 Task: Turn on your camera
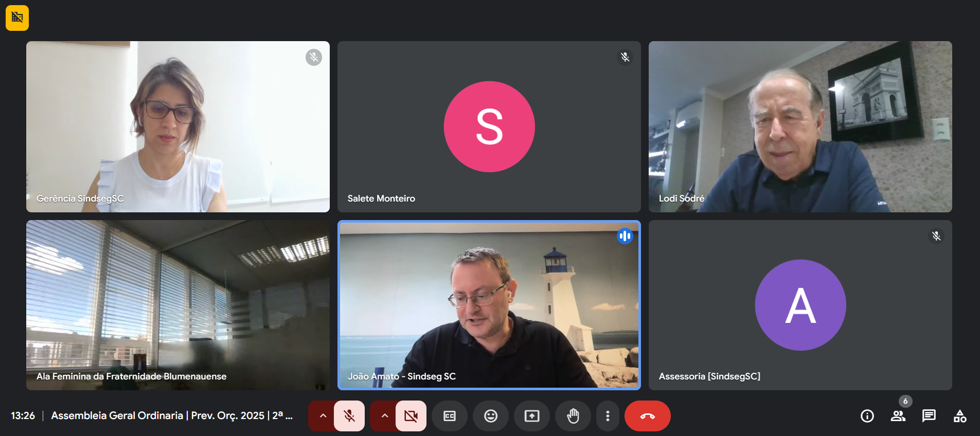(x=411, y=416)
